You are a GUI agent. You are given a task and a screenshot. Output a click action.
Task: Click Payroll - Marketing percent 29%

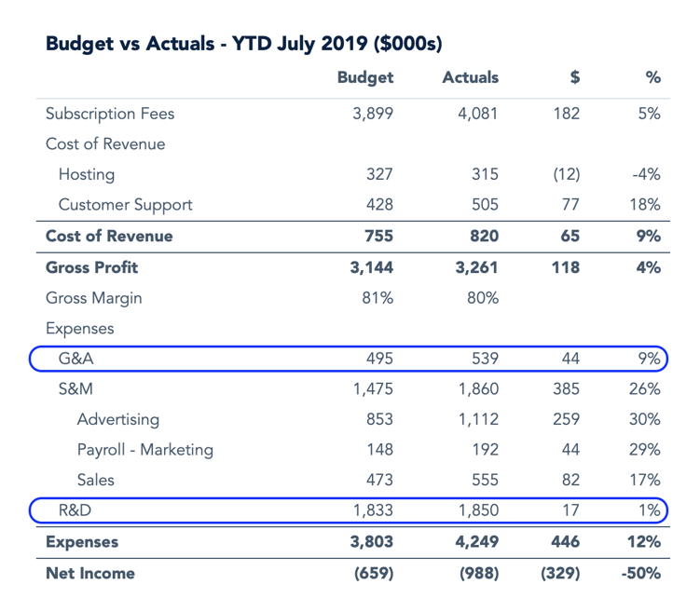(645, 450)
